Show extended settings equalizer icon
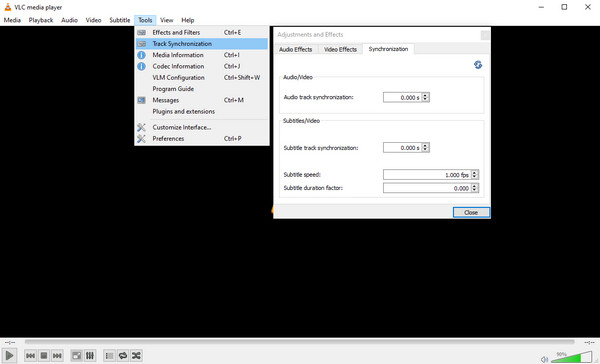This screenshot has width=600, height=364. (90, 356)
